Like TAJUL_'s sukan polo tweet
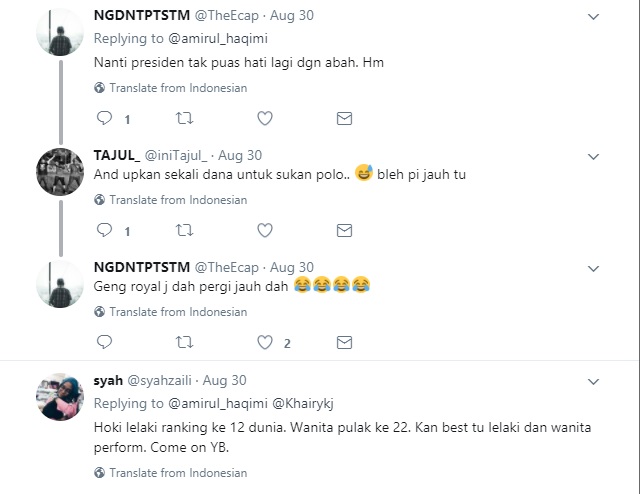The image size is (640, 494). click(265, 230)
